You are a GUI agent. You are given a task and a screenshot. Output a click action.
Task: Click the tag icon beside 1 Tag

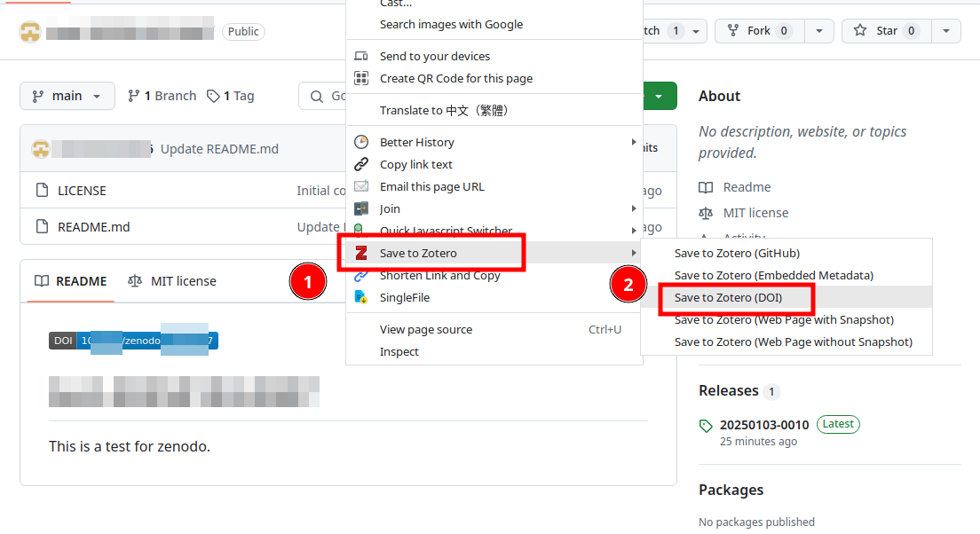click(x=213, y=96)
